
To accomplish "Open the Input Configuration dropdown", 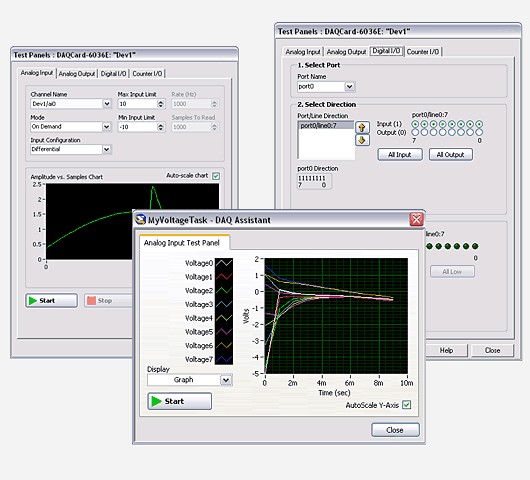I will coord(107,149).
